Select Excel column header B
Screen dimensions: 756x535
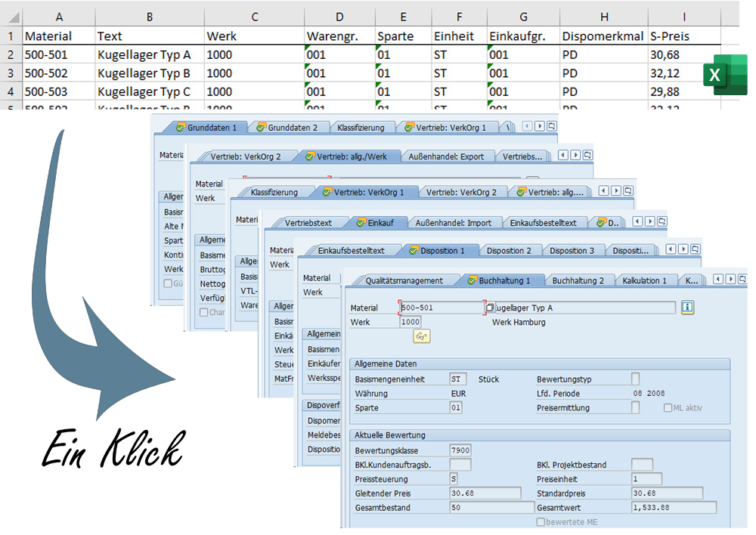click(x=150, y=17)
